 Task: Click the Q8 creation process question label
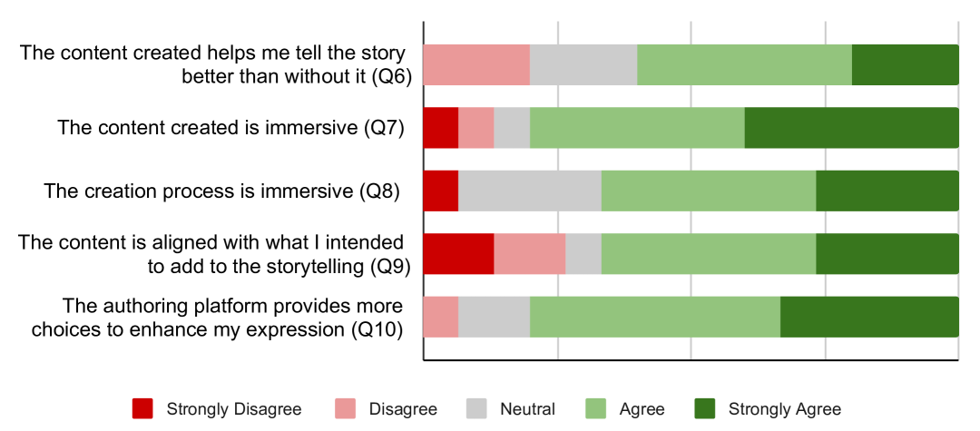(x=224, y=191)
